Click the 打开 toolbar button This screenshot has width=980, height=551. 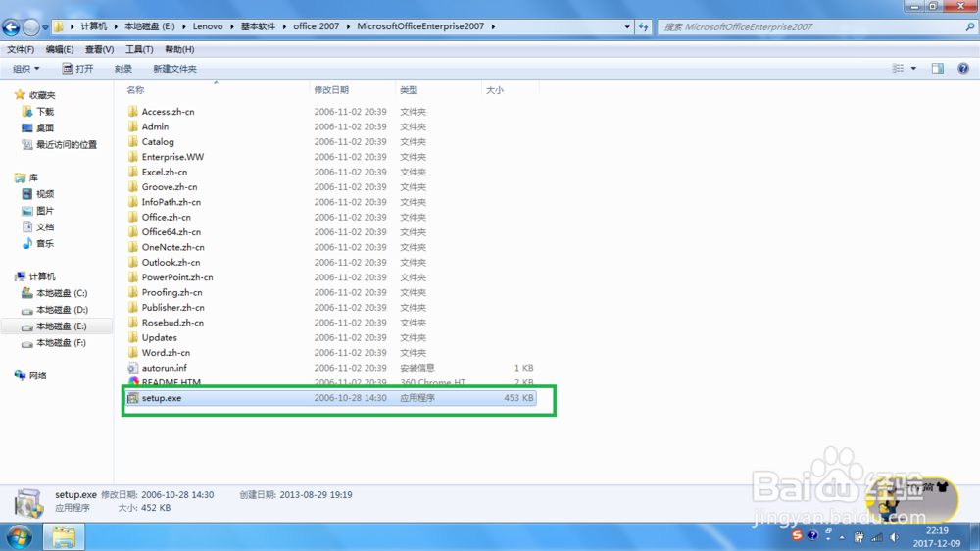[77, 69]
